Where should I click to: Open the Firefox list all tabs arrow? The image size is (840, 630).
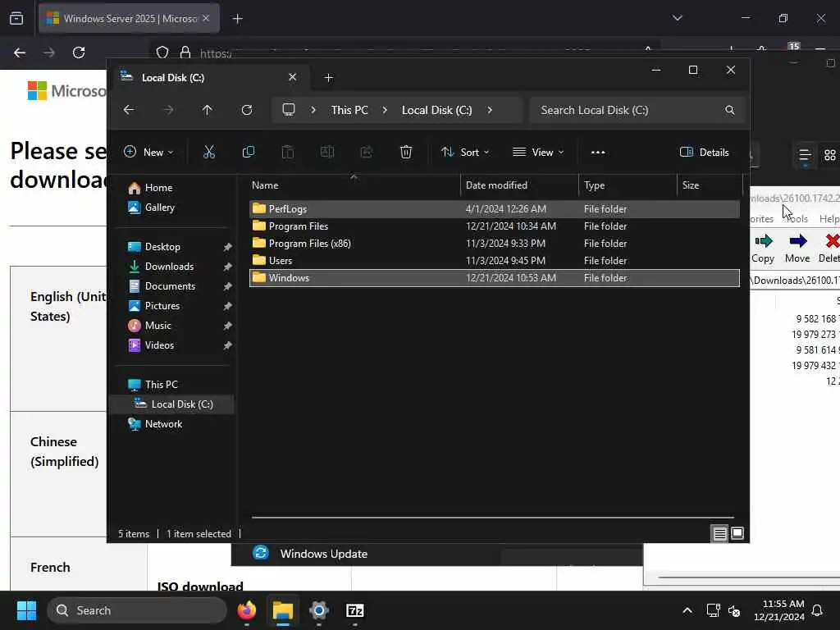click(x=678, y=18)
